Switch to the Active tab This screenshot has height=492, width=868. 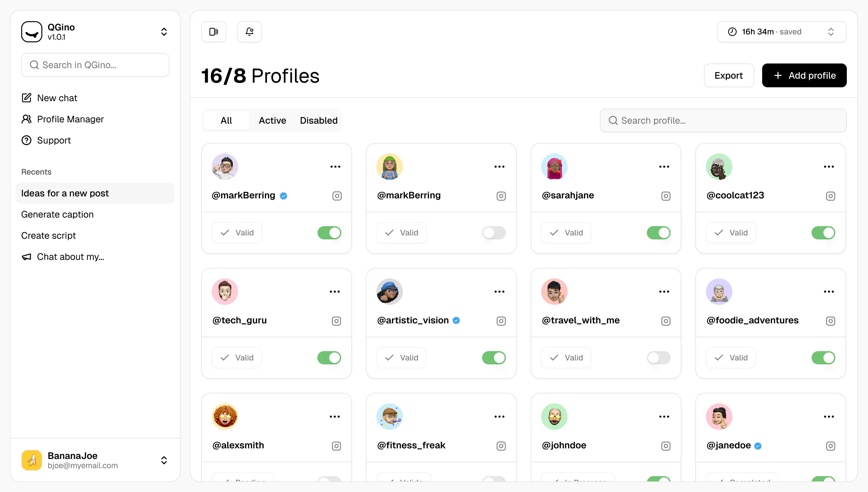click(x=273, y=121)
